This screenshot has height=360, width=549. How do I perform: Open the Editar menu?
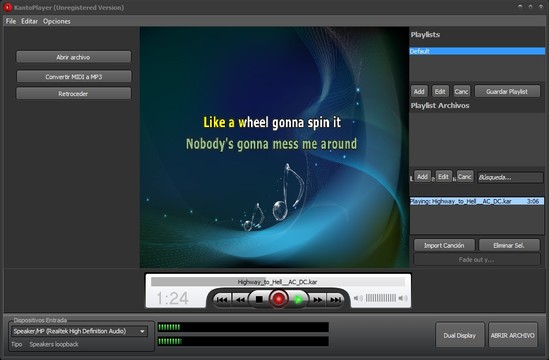(29, 21)
